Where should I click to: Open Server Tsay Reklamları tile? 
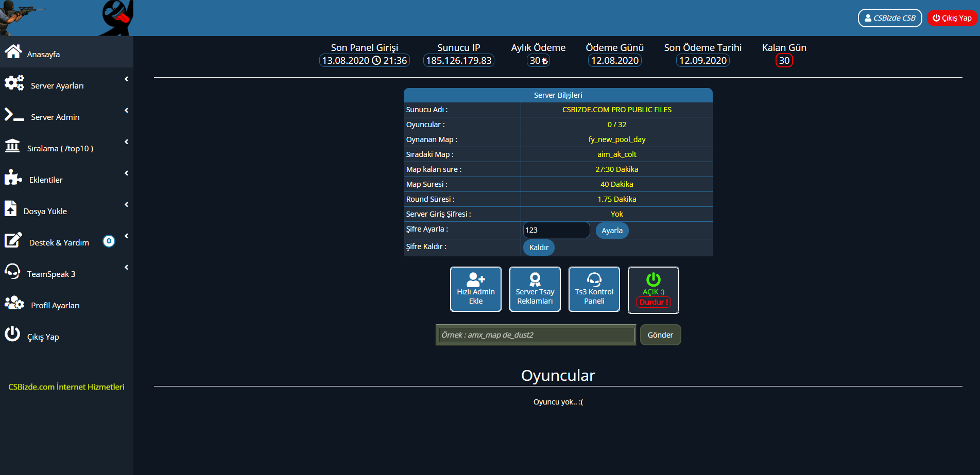point(535,289)
